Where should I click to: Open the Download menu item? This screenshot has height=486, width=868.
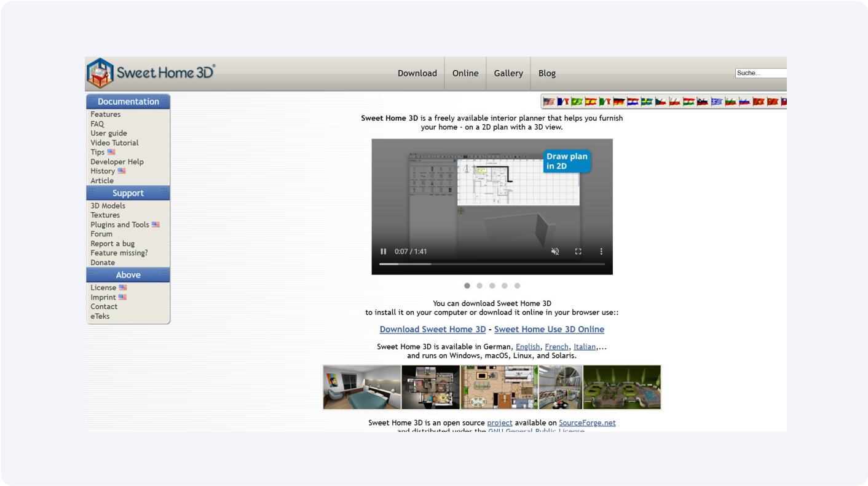417,73
